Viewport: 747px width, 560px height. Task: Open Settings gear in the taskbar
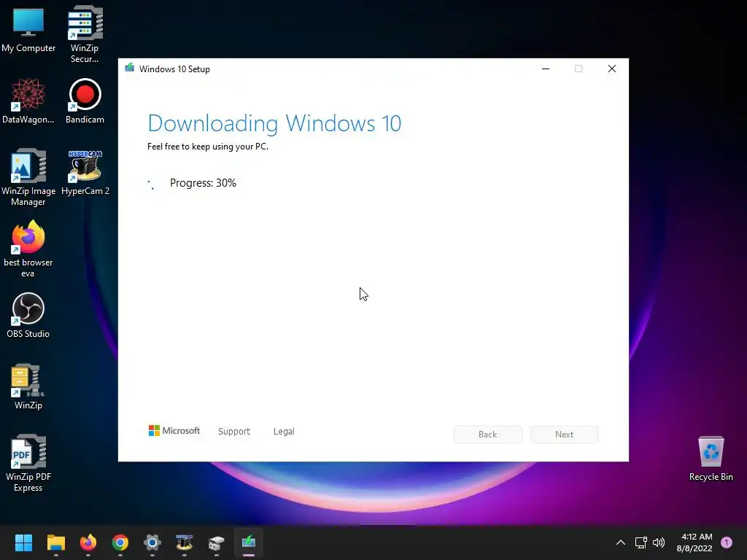point(152,542)
